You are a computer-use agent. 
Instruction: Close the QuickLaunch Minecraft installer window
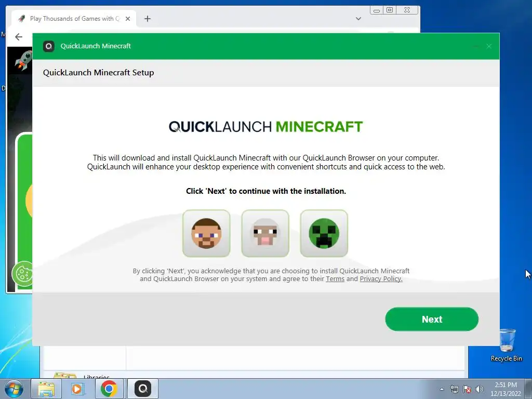pyautogui.click(x=488, y=46)
